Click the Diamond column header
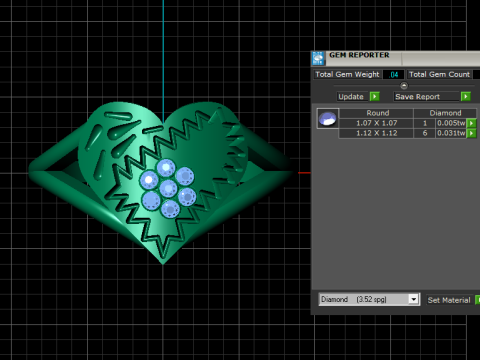 (x=445, y=113)
